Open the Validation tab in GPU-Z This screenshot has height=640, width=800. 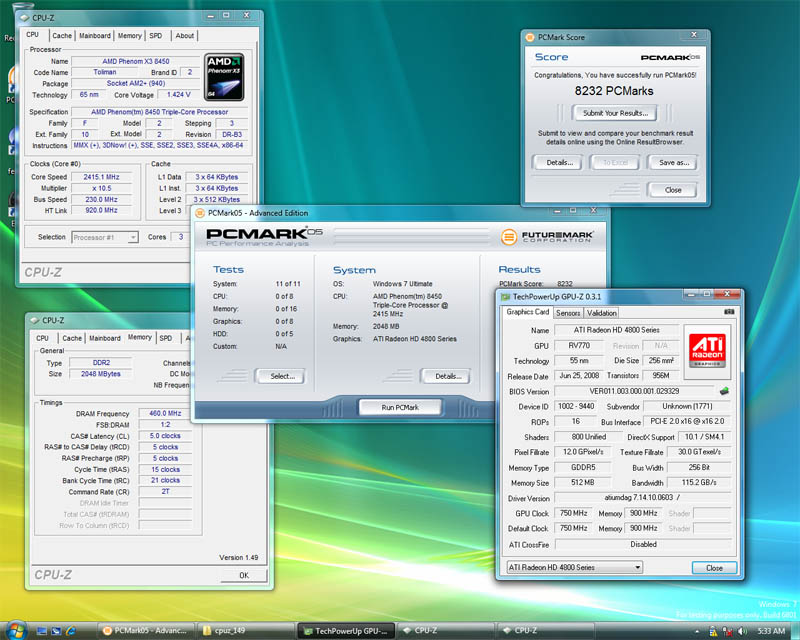[601, 313]
